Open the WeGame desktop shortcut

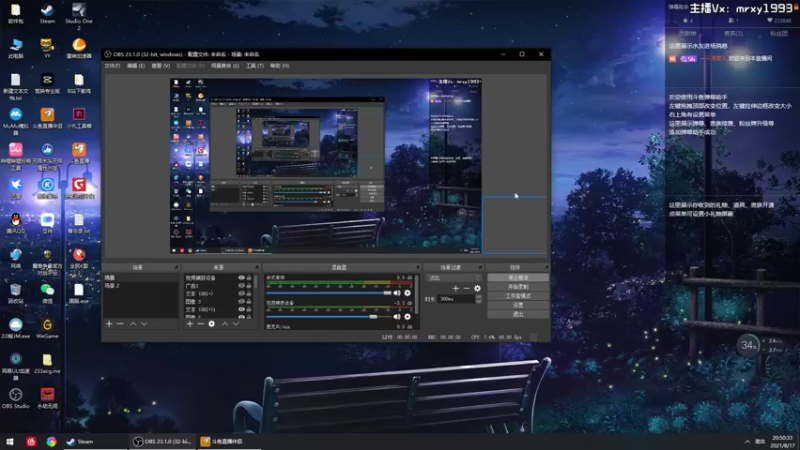pyautogui.click(x=47, y=328)
